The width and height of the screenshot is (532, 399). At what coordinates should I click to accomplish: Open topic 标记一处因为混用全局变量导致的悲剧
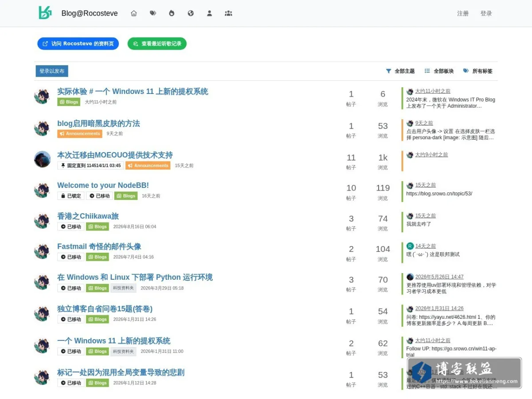coord(121,372)
